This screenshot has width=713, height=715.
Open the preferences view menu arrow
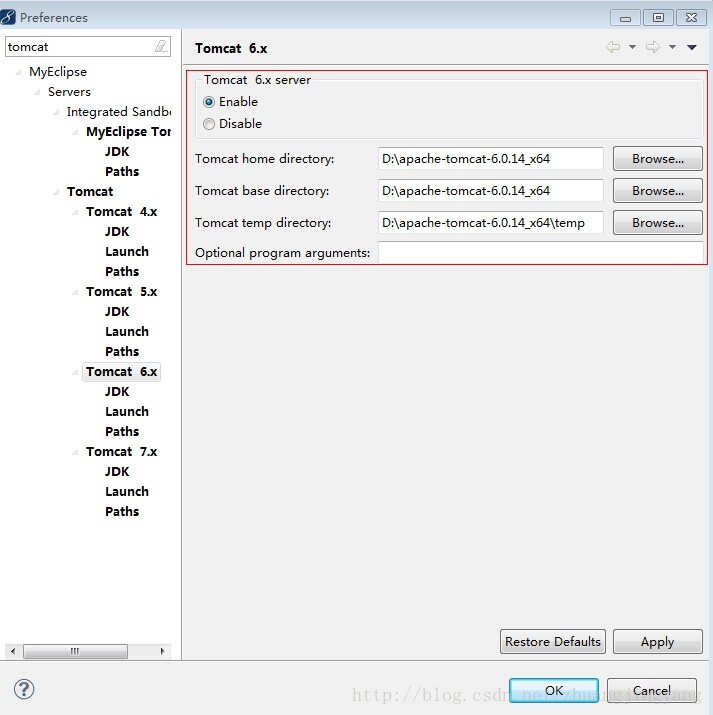point(692,47)
